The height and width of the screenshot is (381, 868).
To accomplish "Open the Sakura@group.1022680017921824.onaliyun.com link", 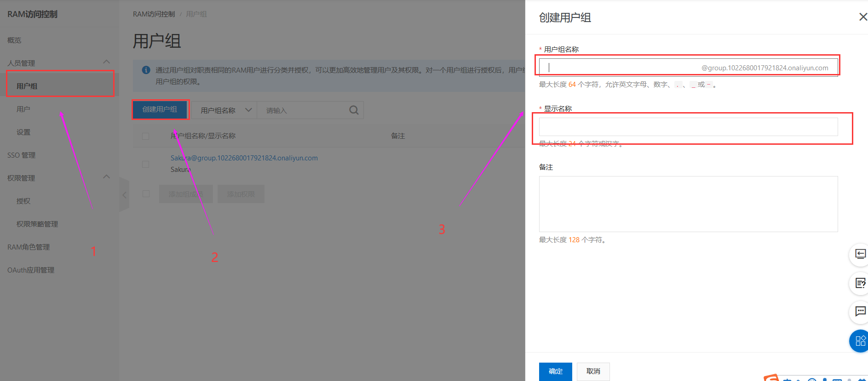I will 244,158.
